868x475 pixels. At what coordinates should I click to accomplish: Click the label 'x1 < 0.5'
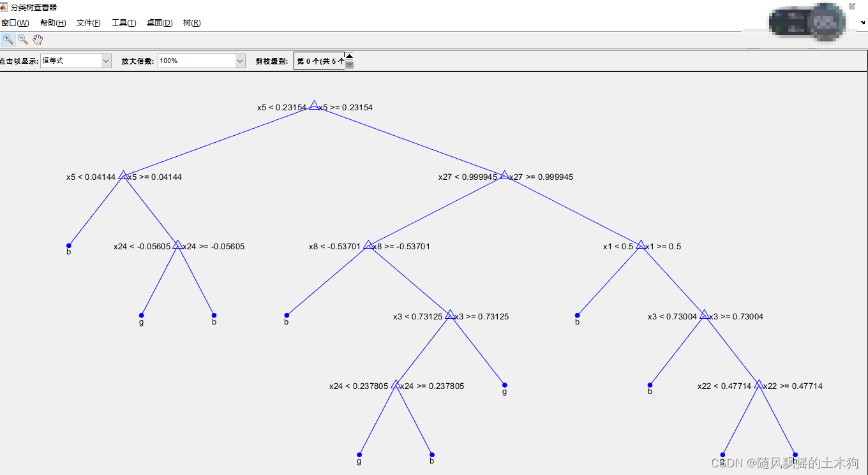618,247
